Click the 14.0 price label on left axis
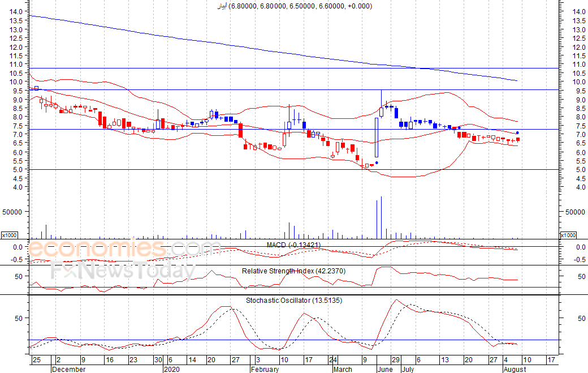This screenshot has height=373, width=588. (x=16, y=12)
